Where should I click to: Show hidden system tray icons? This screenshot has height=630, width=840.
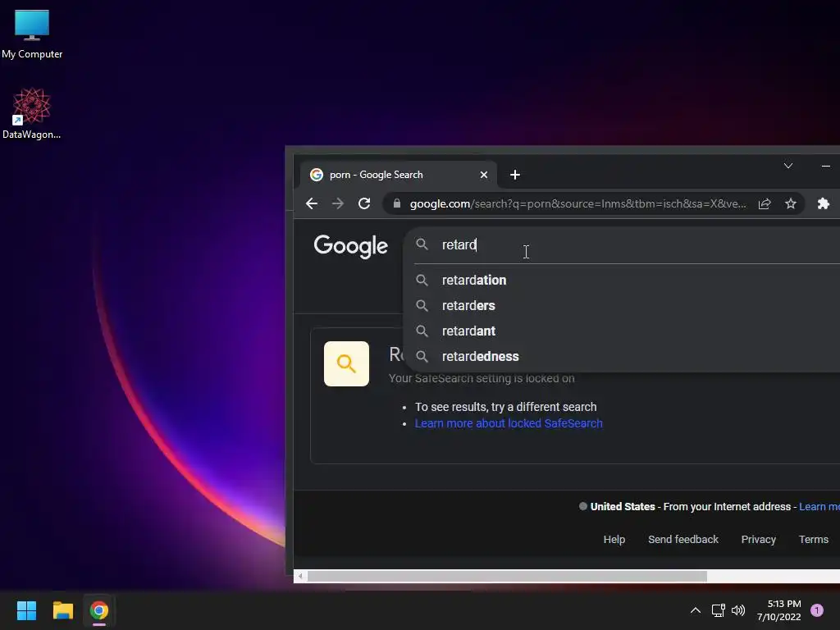696,610
